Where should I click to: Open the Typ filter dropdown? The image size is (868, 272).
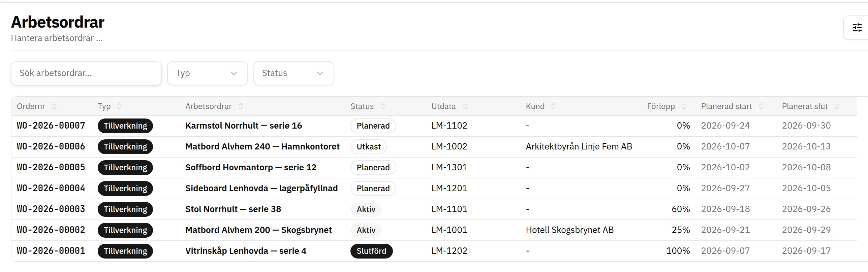click(208, 73)
